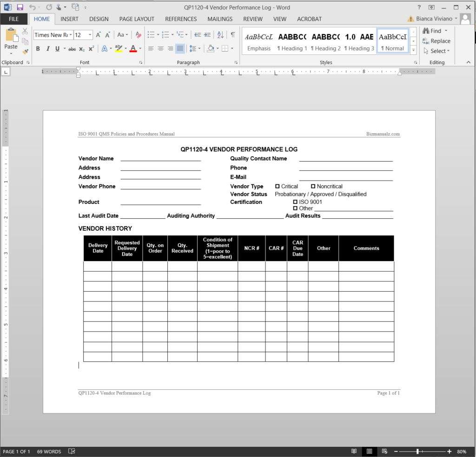Expand the font color dropdown arrow
The image size is (476, 457).
pos(140,48)
